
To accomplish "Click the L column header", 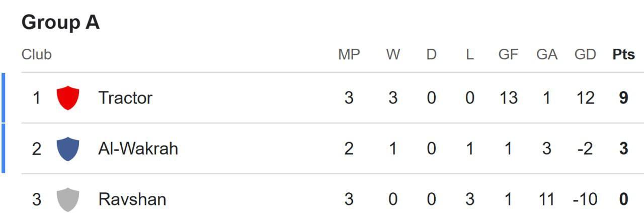I will pyautogui.click(x=469, y=54).
